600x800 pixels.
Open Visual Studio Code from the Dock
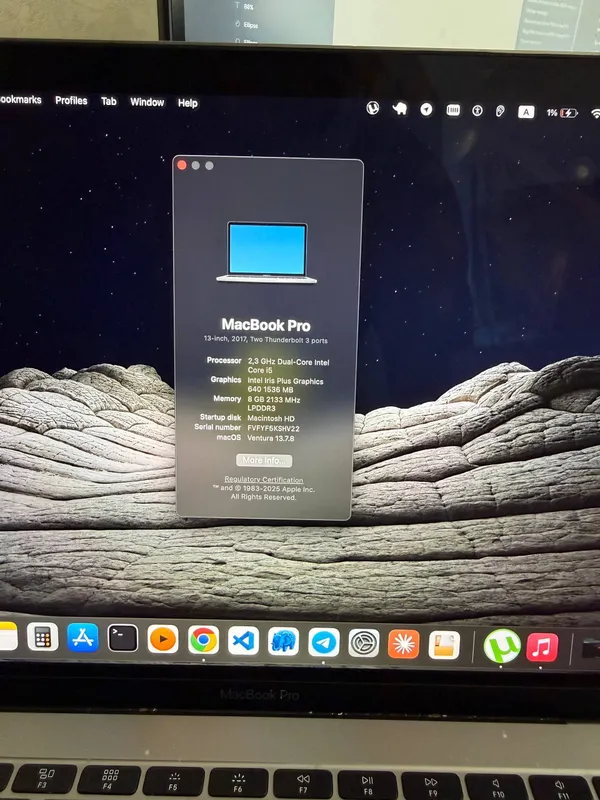[x=243, y=641]
